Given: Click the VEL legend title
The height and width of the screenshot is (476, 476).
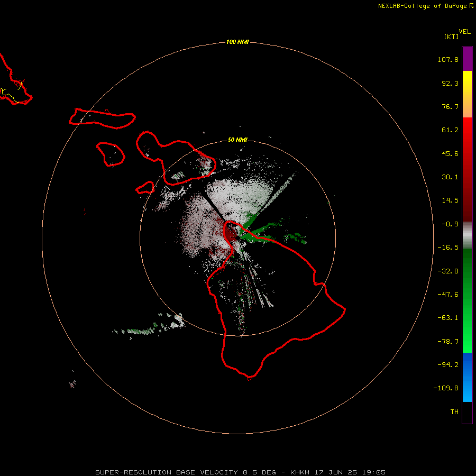Looking at the screenshot, I should (x=464, y=32).
